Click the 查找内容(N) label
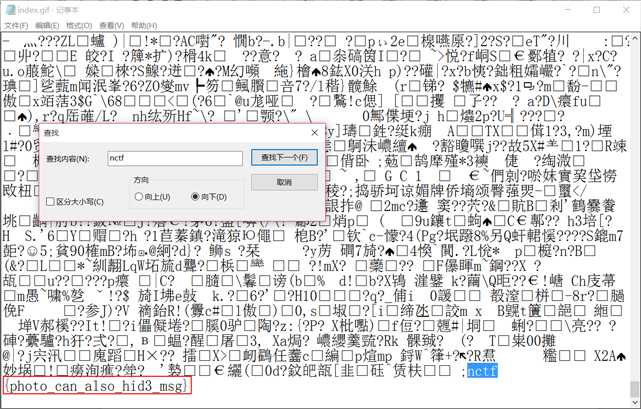The image size is (641, 409). (x=67, y=159)
